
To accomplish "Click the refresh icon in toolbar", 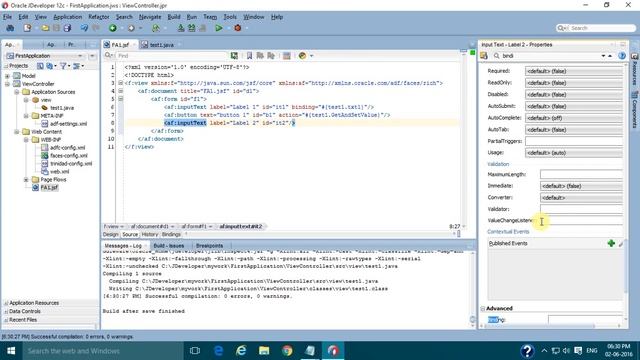I will pyautogui.click(x=156, y=28).
